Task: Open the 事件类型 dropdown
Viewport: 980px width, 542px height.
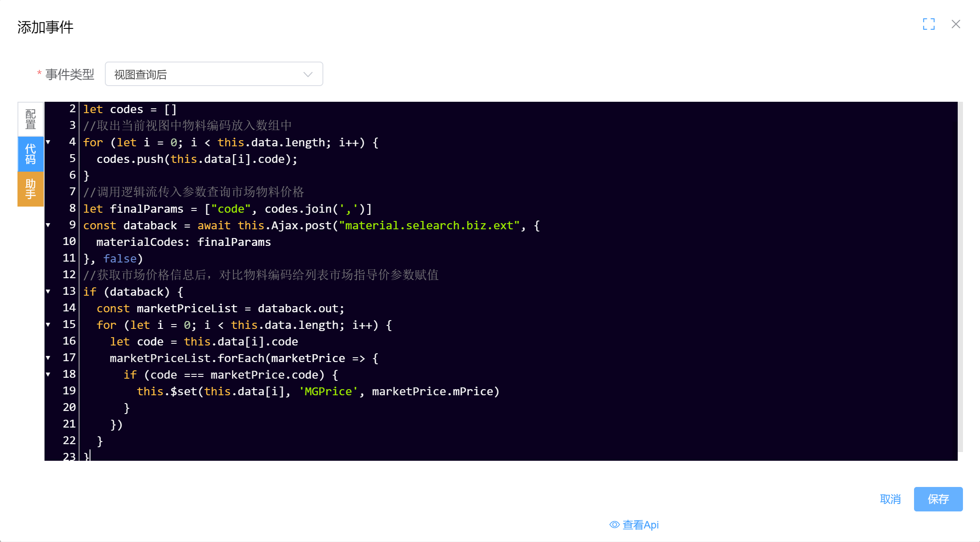Action: pos(214,74)
